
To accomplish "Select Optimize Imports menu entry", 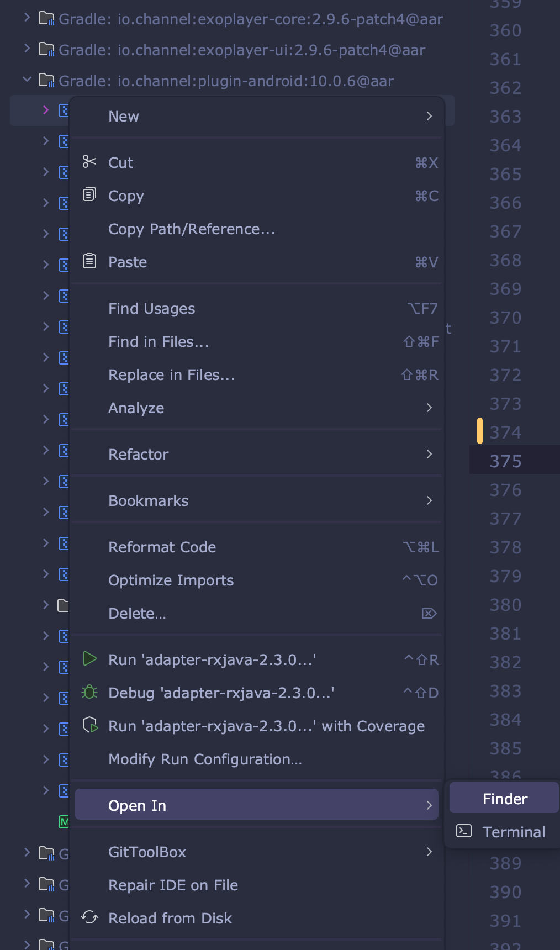I will pos(257,580).
